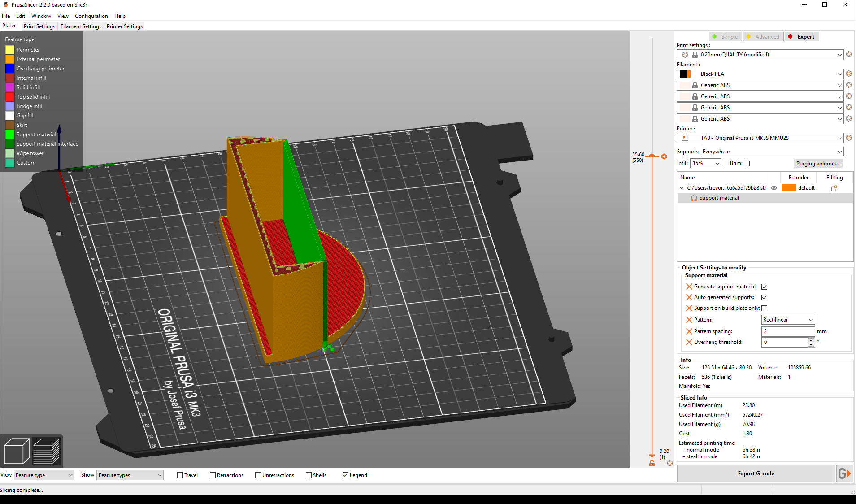The height and width of the screenshot is (504, 856).
Task: Open printer settings gear beside TAB Prusa preset
Action: click(x=848, y=138)
